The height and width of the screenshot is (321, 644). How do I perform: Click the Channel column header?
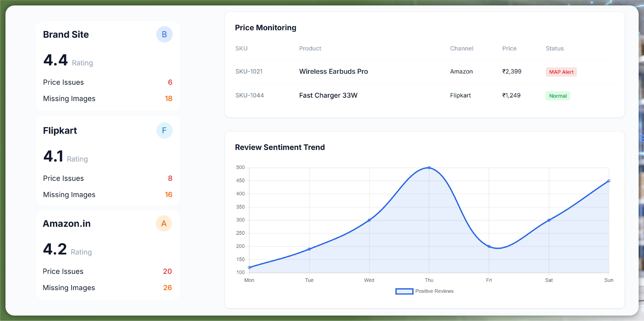pos(462,49)
